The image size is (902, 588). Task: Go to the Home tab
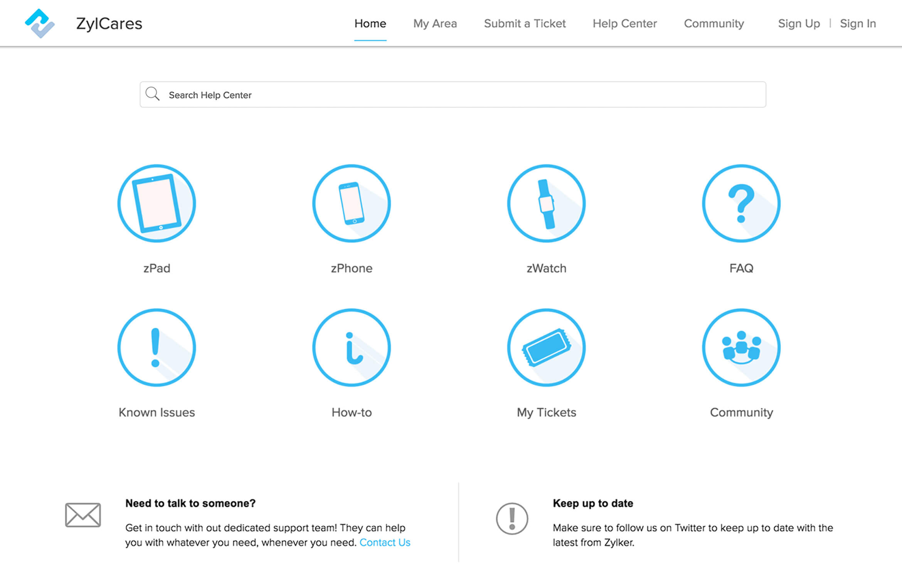click(370, 24)
